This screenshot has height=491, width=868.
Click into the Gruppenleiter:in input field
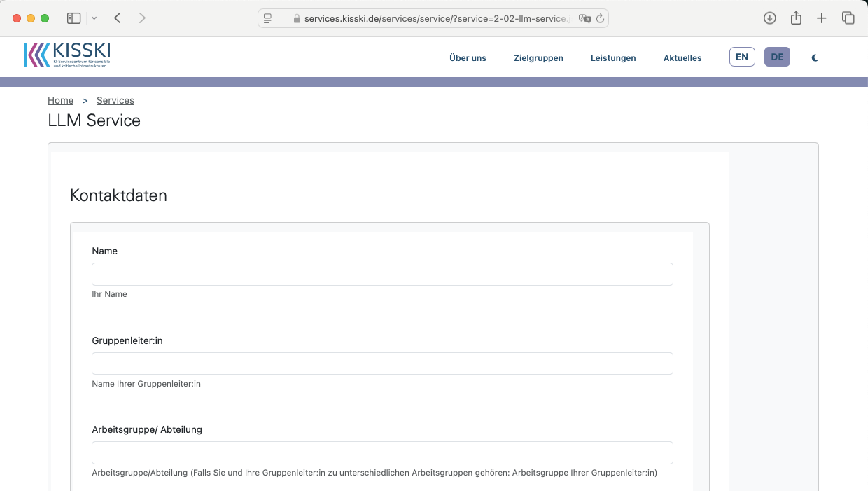tap(382, 364)
